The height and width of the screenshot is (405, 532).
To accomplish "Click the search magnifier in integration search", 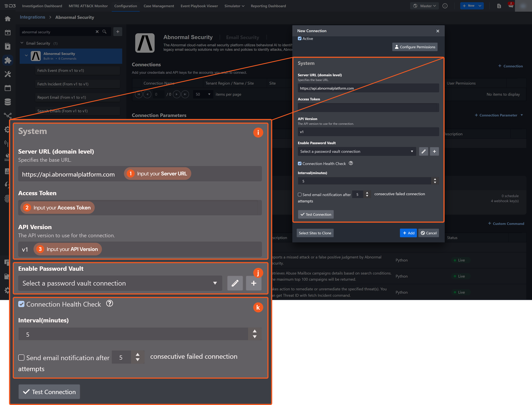I will point(104,32).
